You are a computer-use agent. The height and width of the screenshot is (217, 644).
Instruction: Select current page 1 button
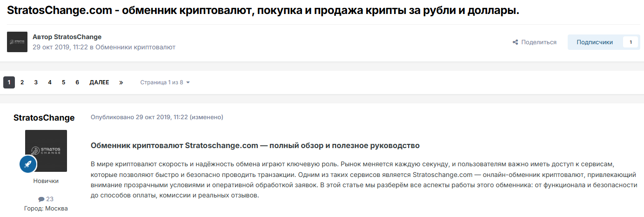tap(9, 82)
